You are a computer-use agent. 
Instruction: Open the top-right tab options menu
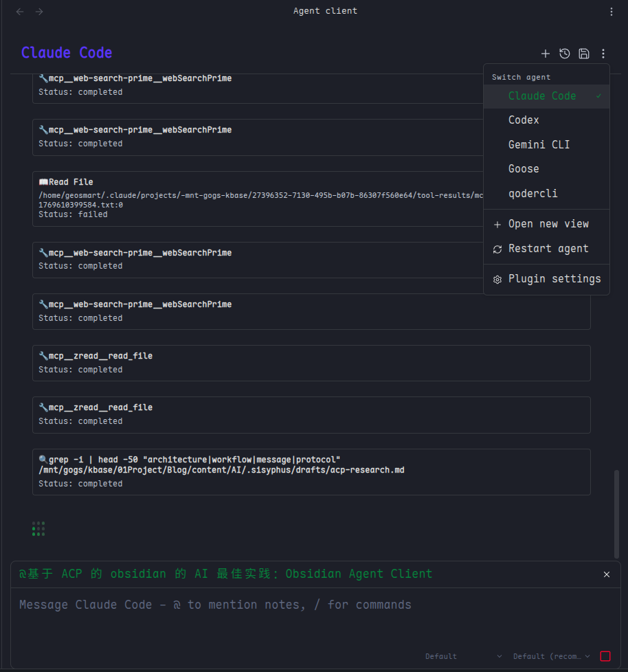pos(612,12)
